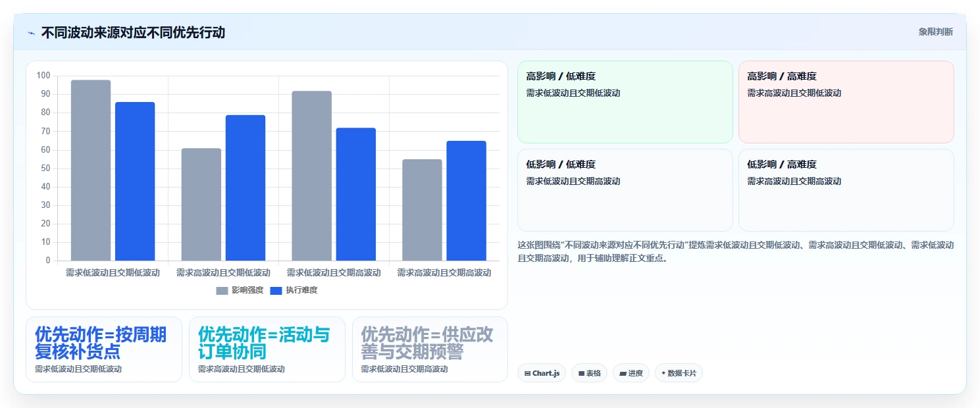Screen dimensions: 980x408
Task: Click the y-axis value 100
Action: pyautogui.click(x=43, y=76)
